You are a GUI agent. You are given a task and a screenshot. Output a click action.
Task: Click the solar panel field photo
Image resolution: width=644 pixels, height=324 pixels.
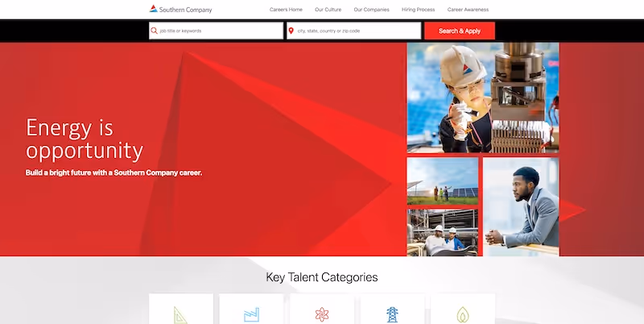(443, 181)
